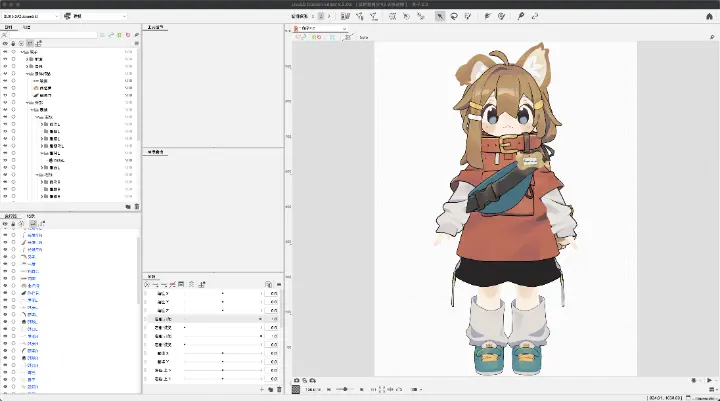Click group icon between plus and trash below parameters
Viewport: 720px width, 401px height.
click(270, 390)
